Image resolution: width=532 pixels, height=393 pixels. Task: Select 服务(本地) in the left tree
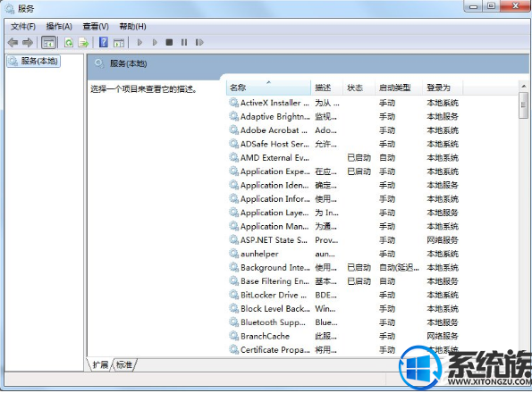tap(33, 62)
